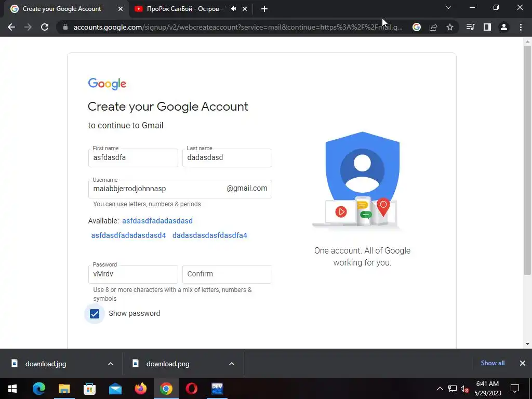Click the URL in the address bar
The image size is (532, 399).
(x=237, y=27)
